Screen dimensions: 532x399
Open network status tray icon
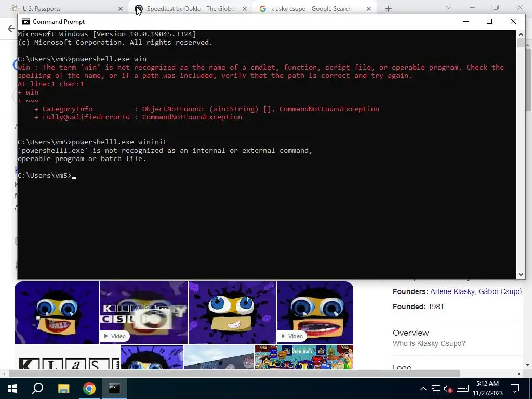pos(436,389)
